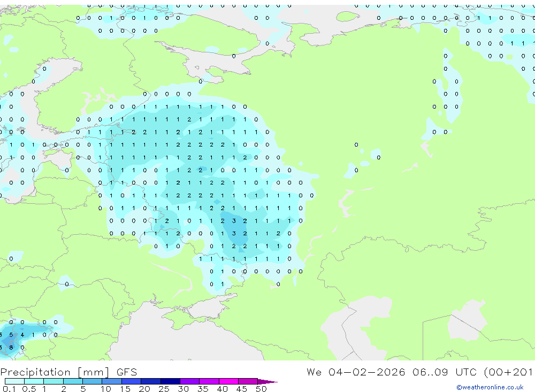
Task: Click the 35–40 mm purple legend swatch
Action: (x=209, y=381)
